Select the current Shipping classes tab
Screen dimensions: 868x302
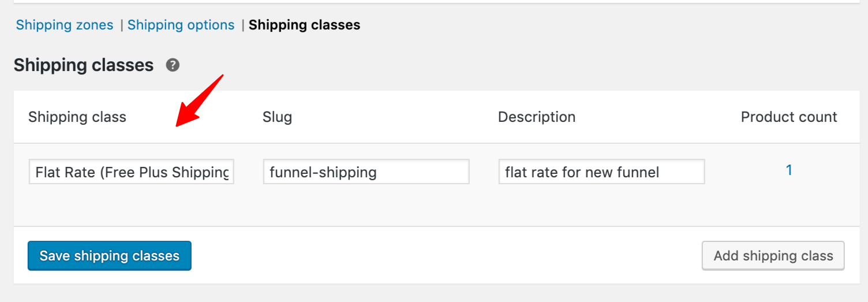pos(305,25)
